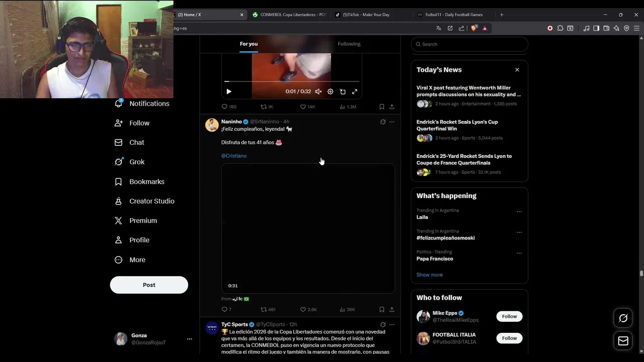644x362 pixels.
Task: Share the top video post
Action: pos(392,107)
